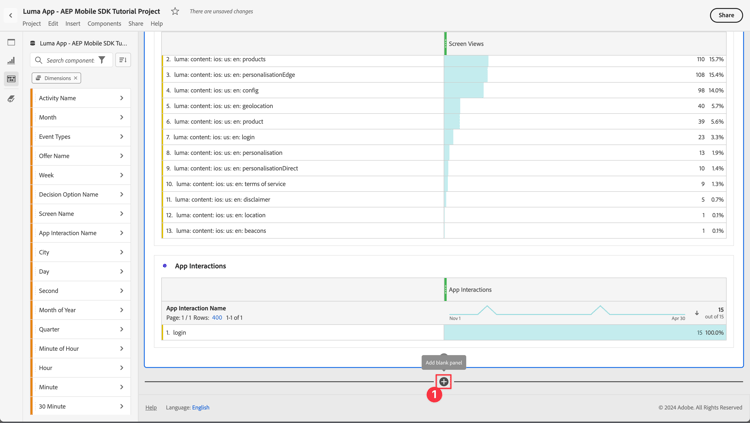Select the 30 Minute dimension
750x423 pixels.
click(81, 406)
